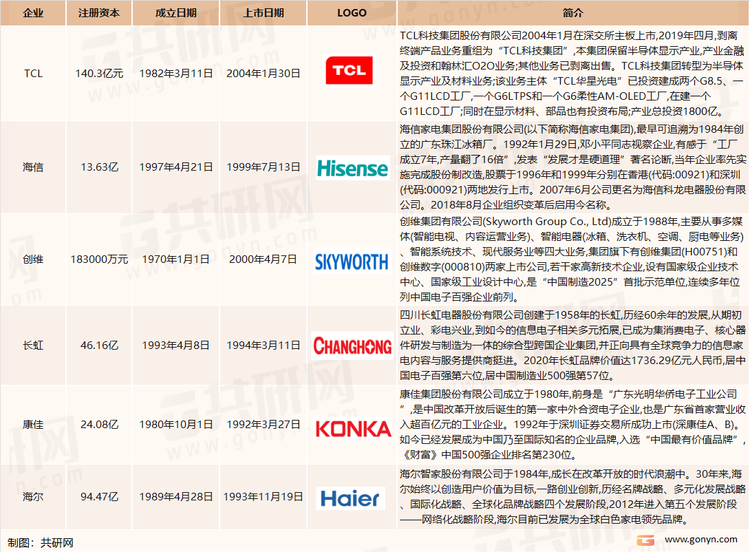Select the 企业 column header
The image size is (750, 552).
pyautogui.click(x=33, y=13)
